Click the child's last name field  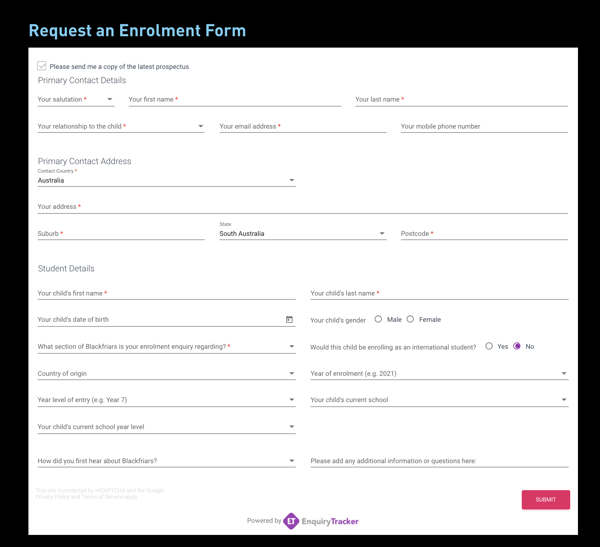(x=439, y=293)
